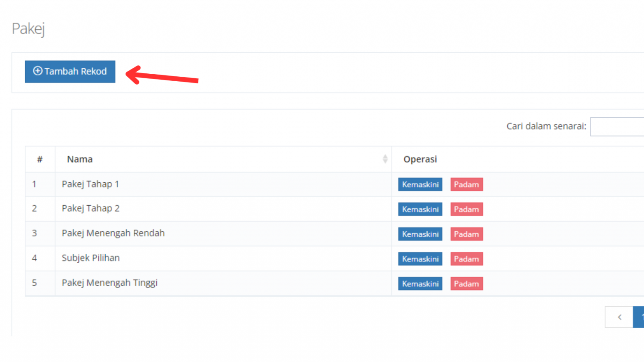Screen dimensions: 644x362
Task: Select the Subjek Pilihan row name
Action: 91,258
